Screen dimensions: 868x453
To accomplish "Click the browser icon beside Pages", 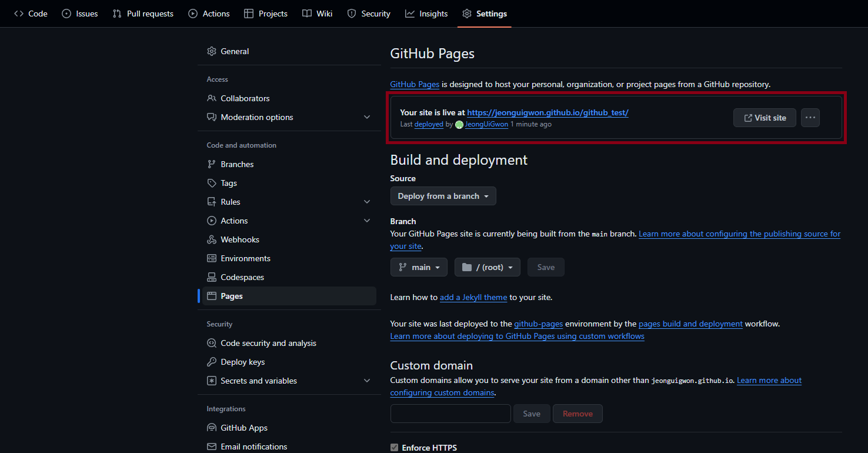I will coord(212,296).
